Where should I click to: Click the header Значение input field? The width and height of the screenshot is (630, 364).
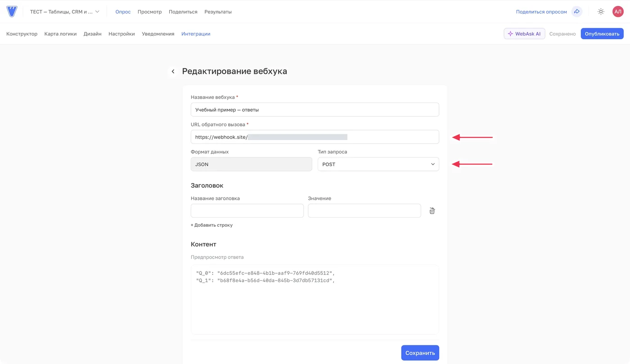[364, 211]
